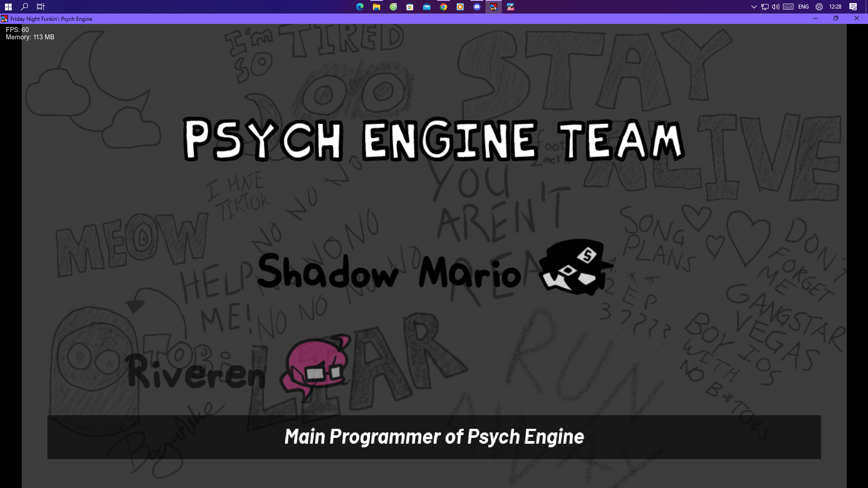This screenshot has height=488, width=868.
Task: Open Windows Media Player from the taskbar
Action: [460, 7]
